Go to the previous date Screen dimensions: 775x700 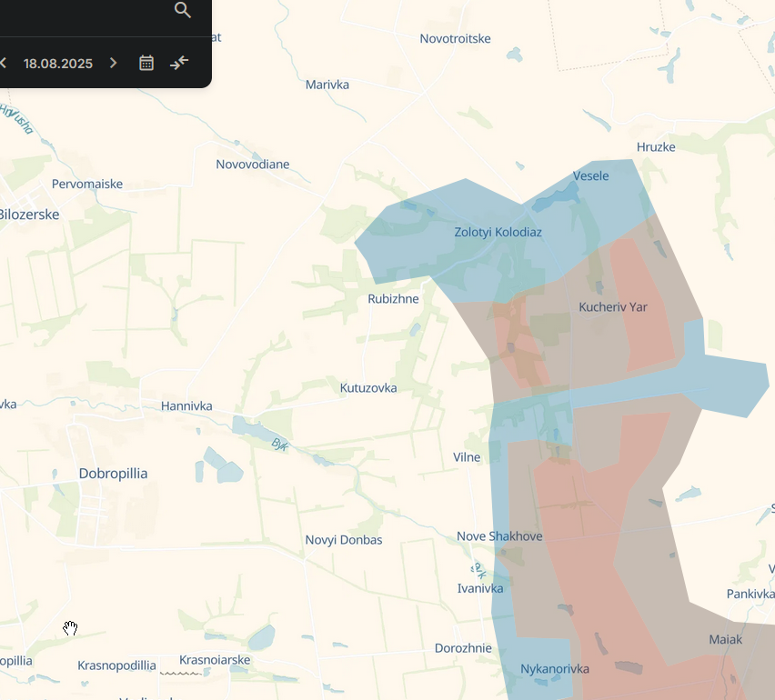(x=4, y=63)
